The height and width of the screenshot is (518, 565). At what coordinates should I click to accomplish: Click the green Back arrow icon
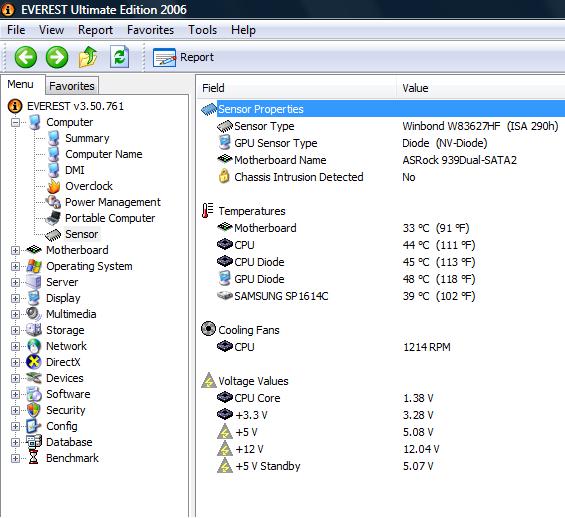pyautogui.click(x=26, y=57)
